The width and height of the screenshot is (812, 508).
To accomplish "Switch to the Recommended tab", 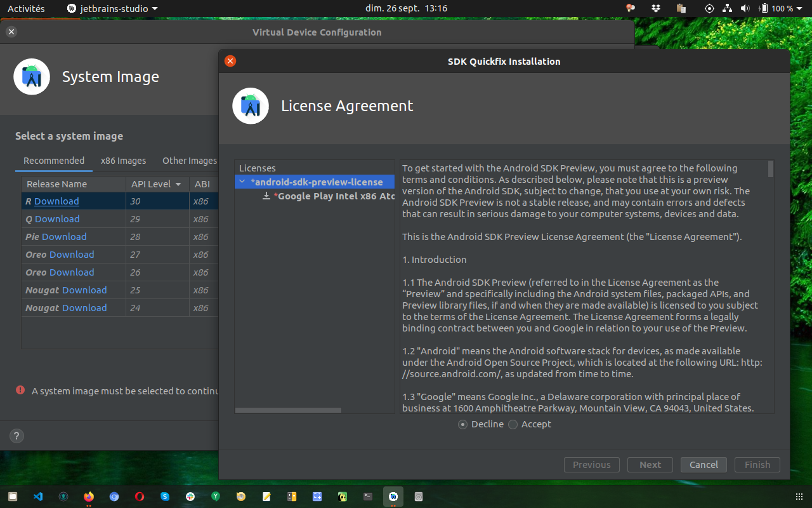I will (54, 161).
